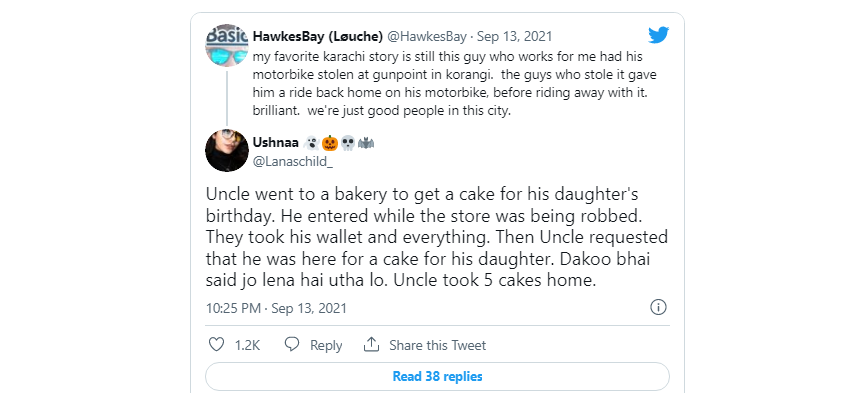The width and height of the screenshot is (847, 393).
Task: Like the tweet with heart icon
Action: tap(216, 344)
